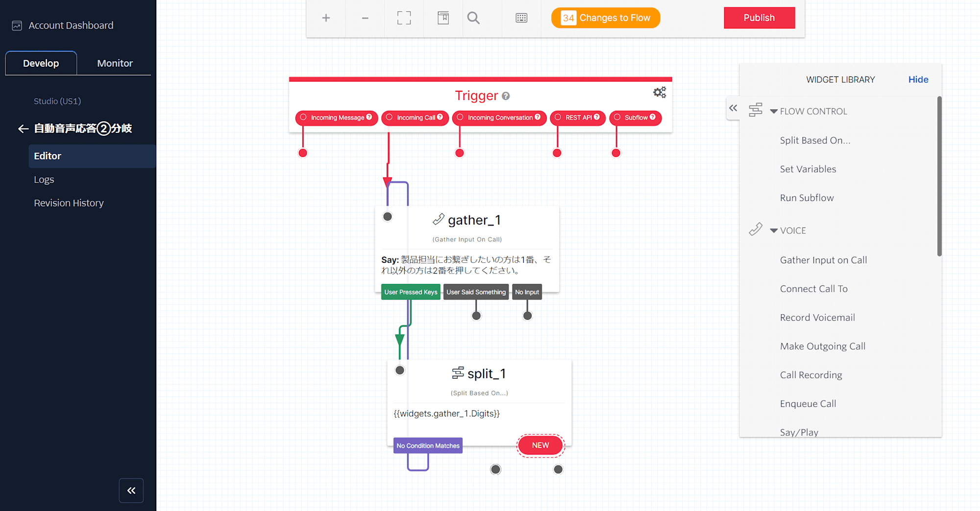The height and width of the screenshot is (511, 980).
Task: Click split icon on split_1 widget
Action: click(458, 373)
